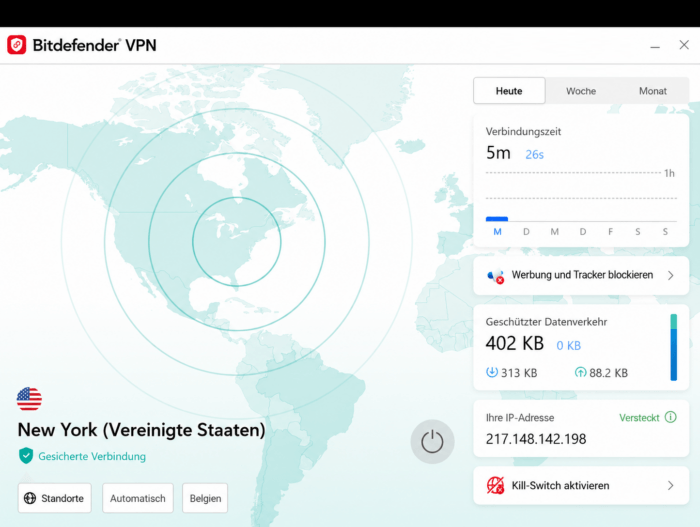Select the Belgien quick location button
The height and width of the screenshot is (527, 700).
click(x=205, y=498)
